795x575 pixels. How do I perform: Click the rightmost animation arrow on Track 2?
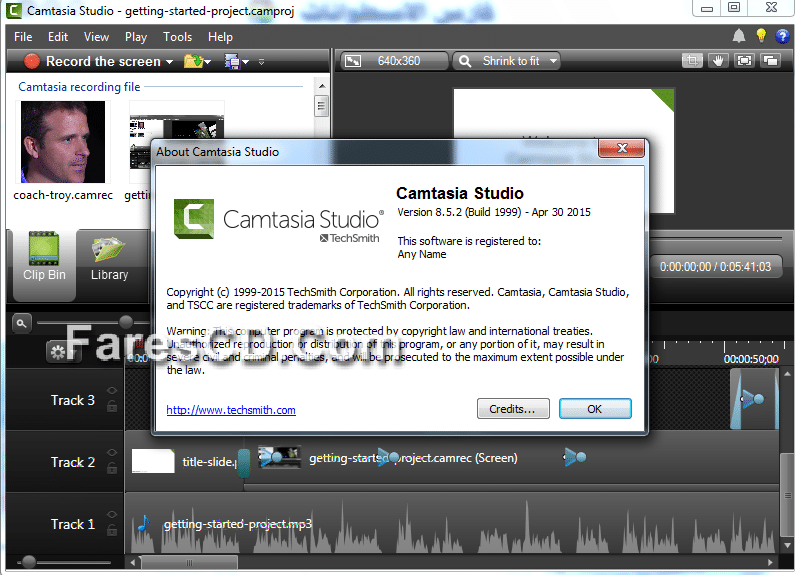pos(575,457)
